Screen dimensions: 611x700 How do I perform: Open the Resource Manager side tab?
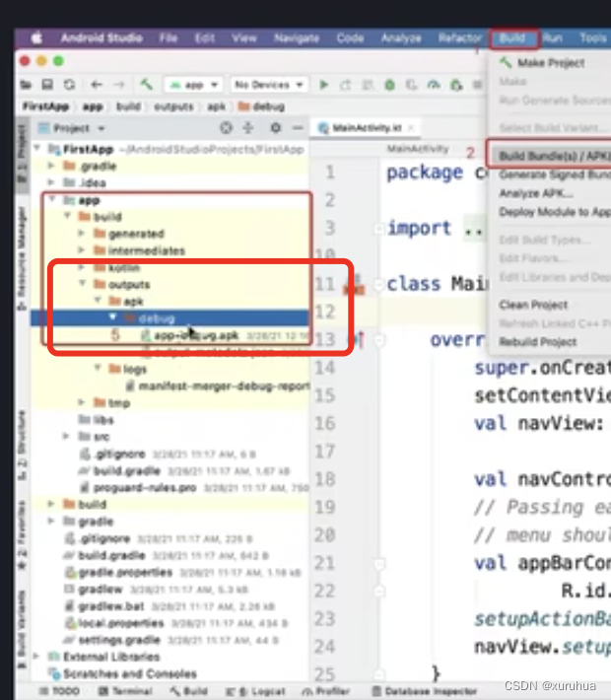pyautogui.click(x=22, y=258)
